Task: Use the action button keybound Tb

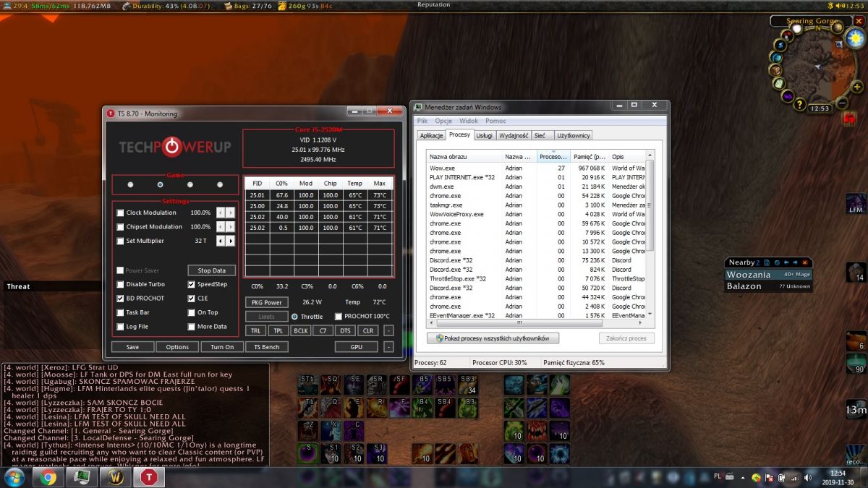Action: point(308,408)
